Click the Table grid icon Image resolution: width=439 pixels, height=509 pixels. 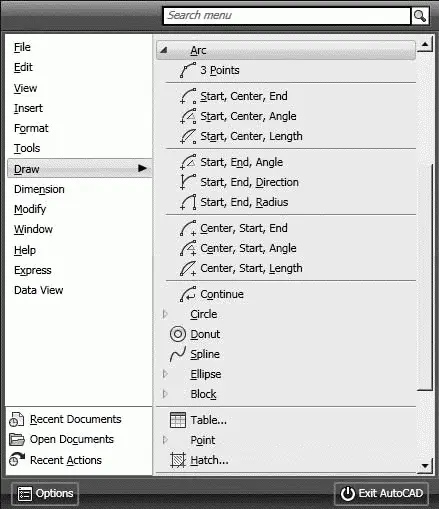click(178, 420)
